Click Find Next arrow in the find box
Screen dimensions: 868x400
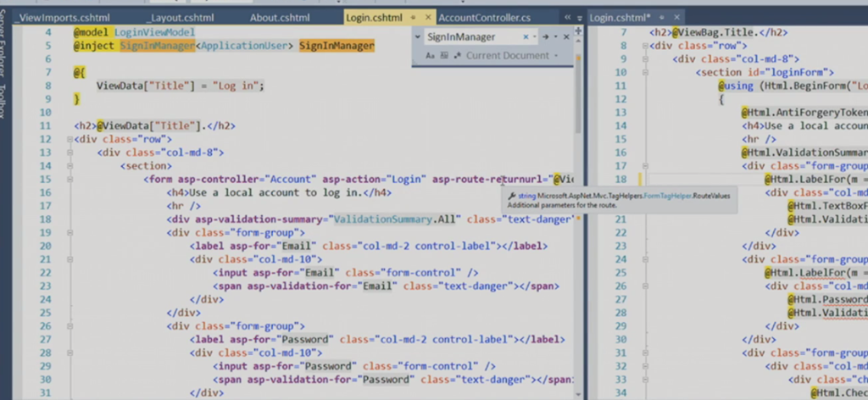click(x=545, y=36)
